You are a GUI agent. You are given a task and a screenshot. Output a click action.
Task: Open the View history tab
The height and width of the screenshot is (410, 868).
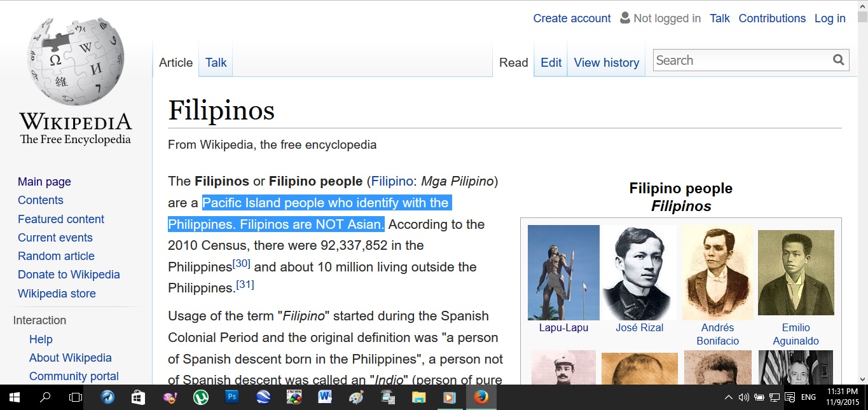607,62
